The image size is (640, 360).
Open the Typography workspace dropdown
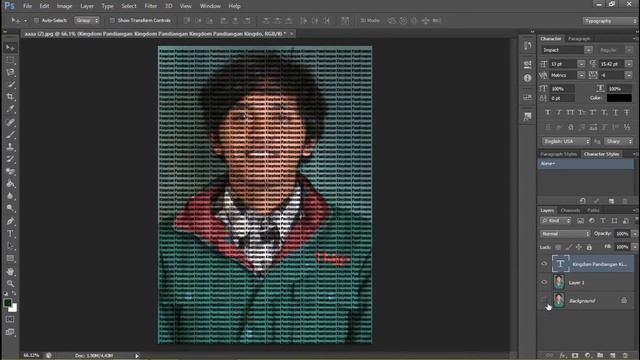tap(609, 21)
